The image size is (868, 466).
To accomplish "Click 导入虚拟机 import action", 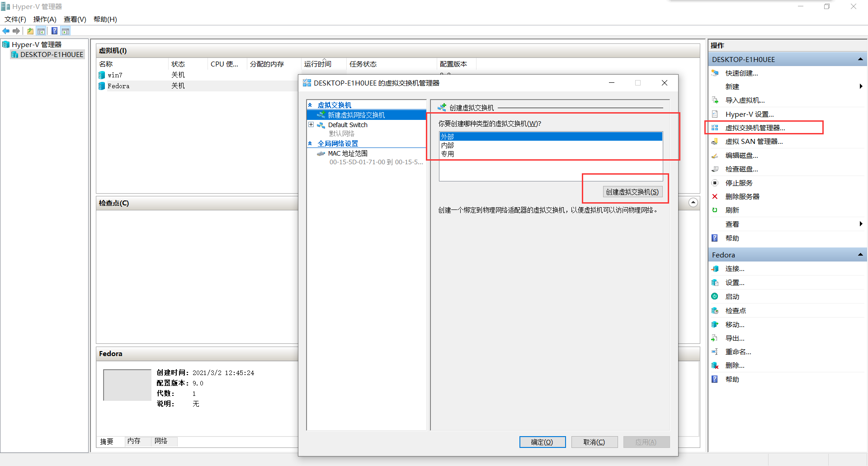I will pyautogui.click(x=745, y=100).
